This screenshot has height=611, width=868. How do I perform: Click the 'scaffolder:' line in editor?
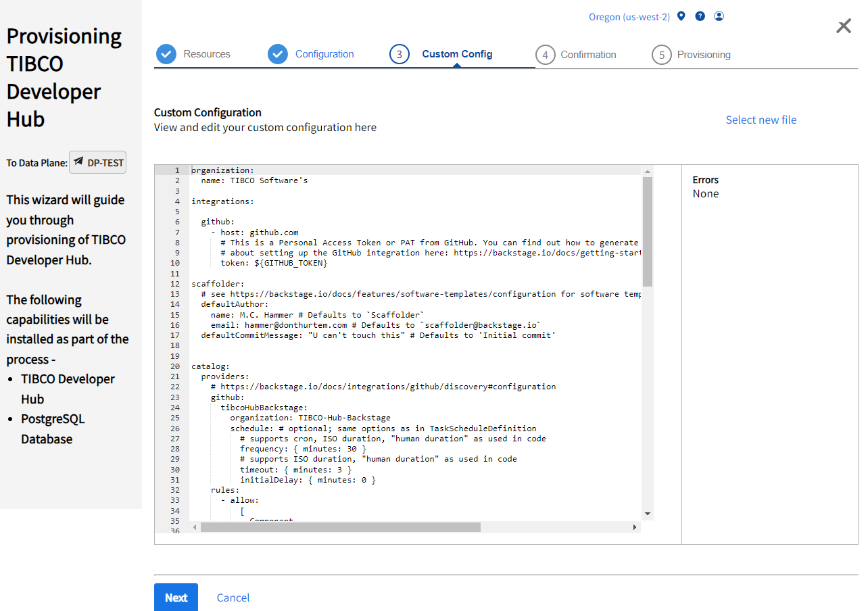click(x=218, y=284)
